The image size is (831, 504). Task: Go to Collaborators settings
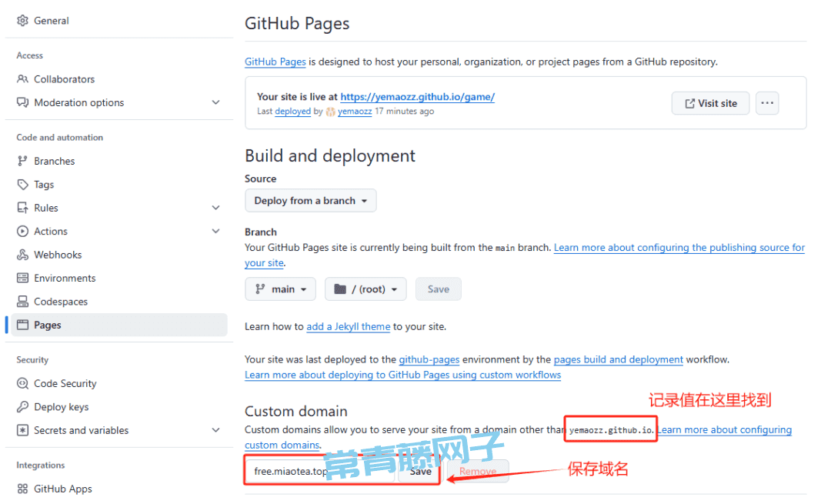click(64, 79)
